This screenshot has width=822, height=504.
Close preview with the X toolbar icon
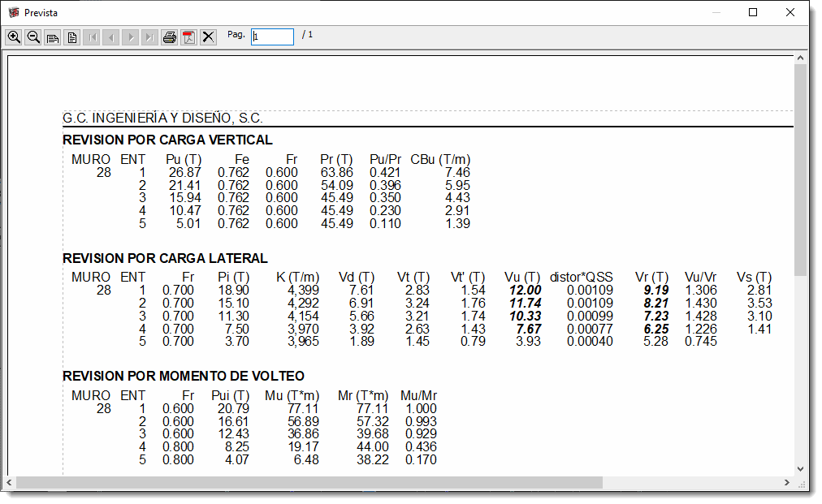pyautogui.click(x=209, y=37)
